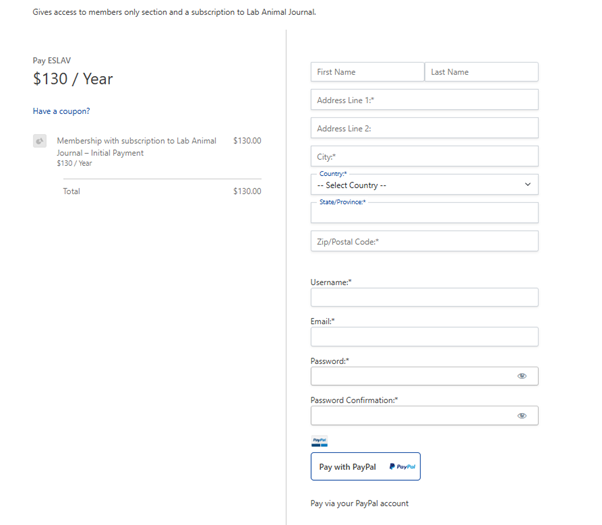Viewport: 602px width, 525px height.
Task: Click the State/Province input box
Action: (x=424, y=214)
